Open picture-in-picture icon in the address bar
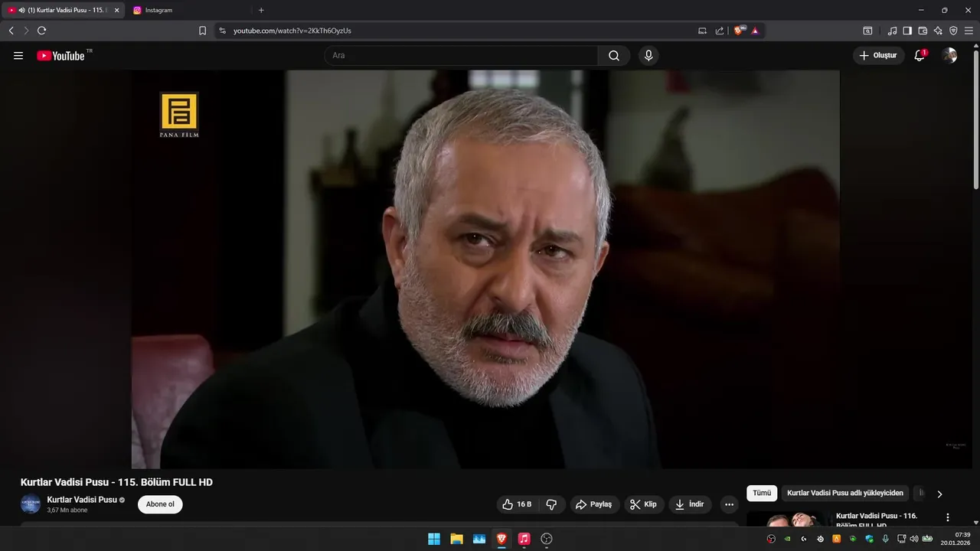The width and height of the screenshot is (980, 551). pos(702,31)
